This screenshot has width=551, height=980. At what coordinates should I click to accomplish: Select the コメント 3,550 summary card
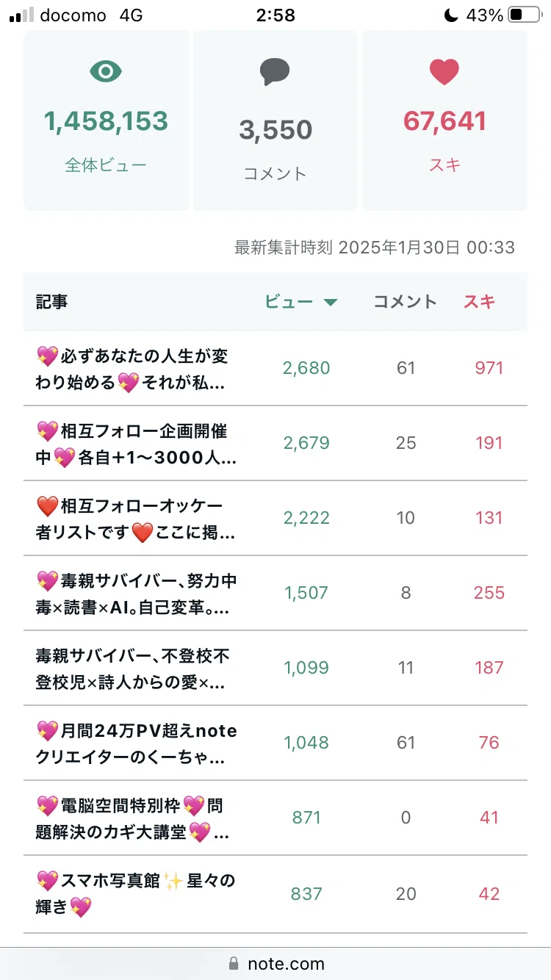coord(275,120)
